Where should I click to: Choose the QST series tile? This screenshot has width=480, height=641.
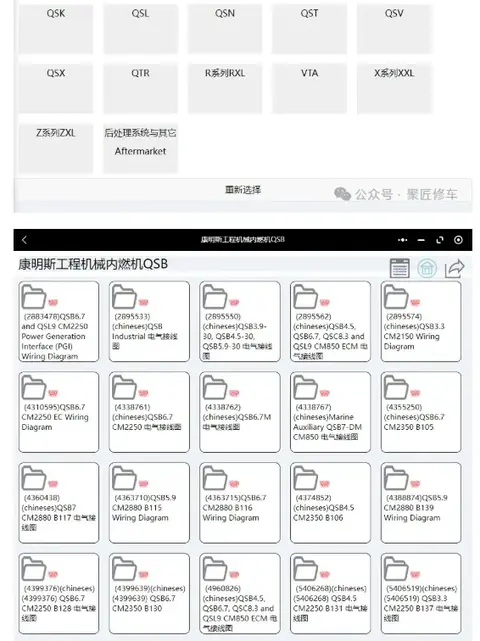[310, 29]
